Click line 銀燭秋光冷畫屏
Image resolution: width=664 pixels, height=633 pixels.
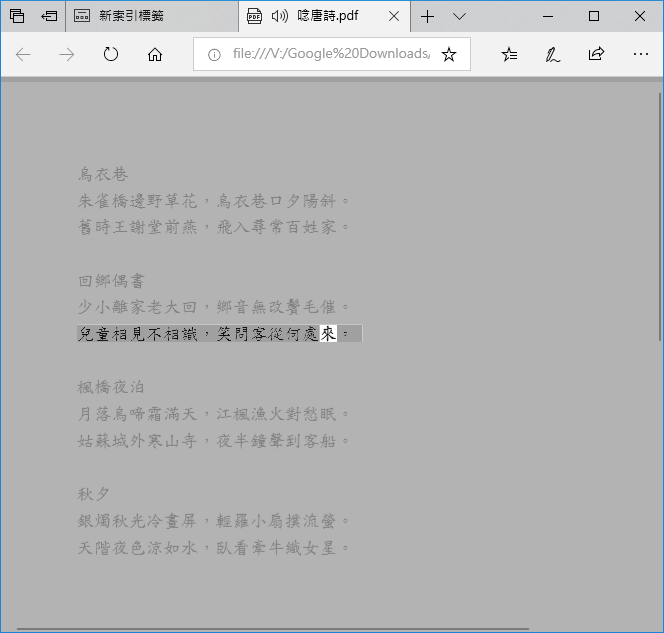coord(138,521)
